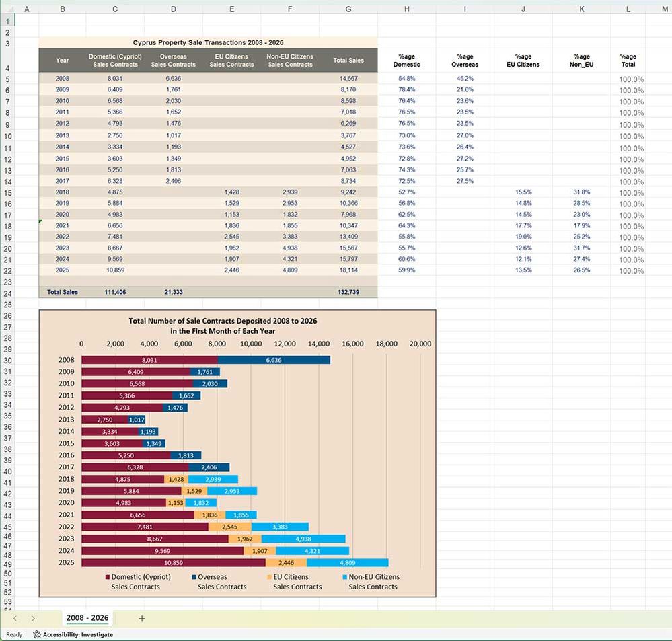Click the accessibility checker icon in status bar
Viewport: 672px width, 641px height.
click(37, 634)
